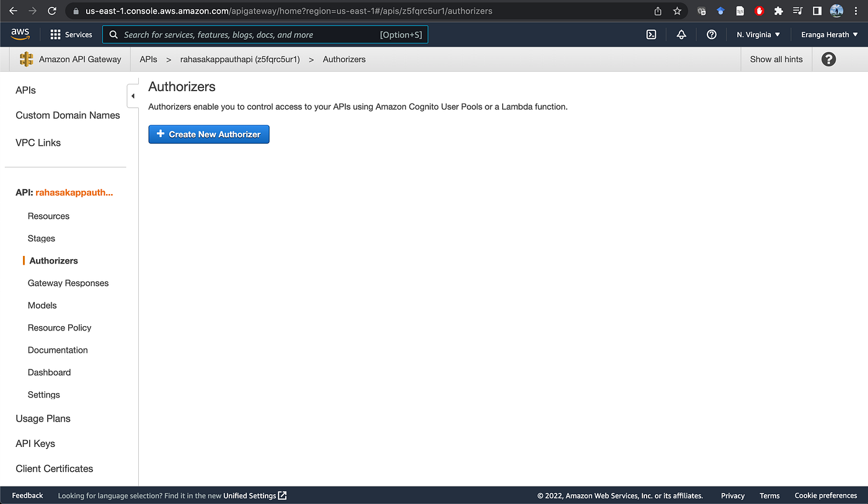Go back with the browser back arrow
Viewport: 868px width, 504px height.
tap(14, 11)
